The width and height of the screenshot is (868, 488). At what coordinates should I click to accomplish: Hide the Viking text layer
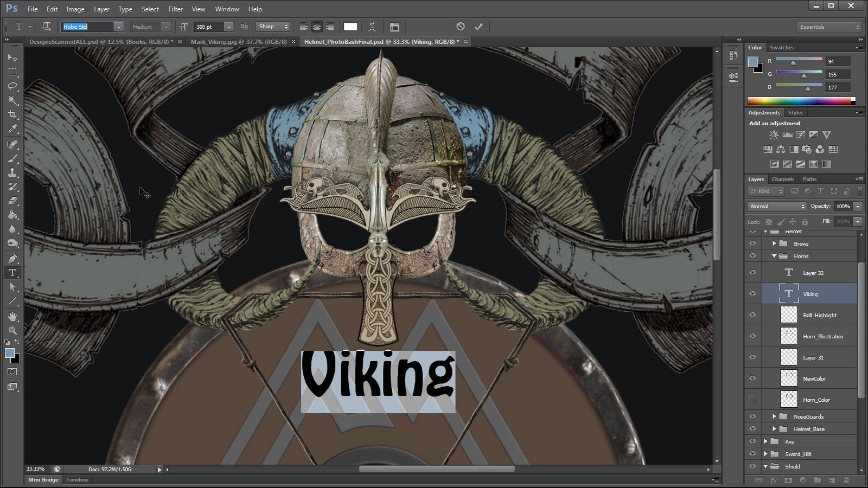pyautogui.click(x=752, y=294)
